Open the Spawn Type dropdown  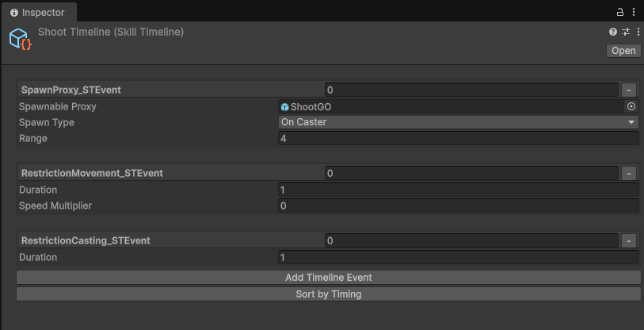pyautogui.click(x=459, y=122)
